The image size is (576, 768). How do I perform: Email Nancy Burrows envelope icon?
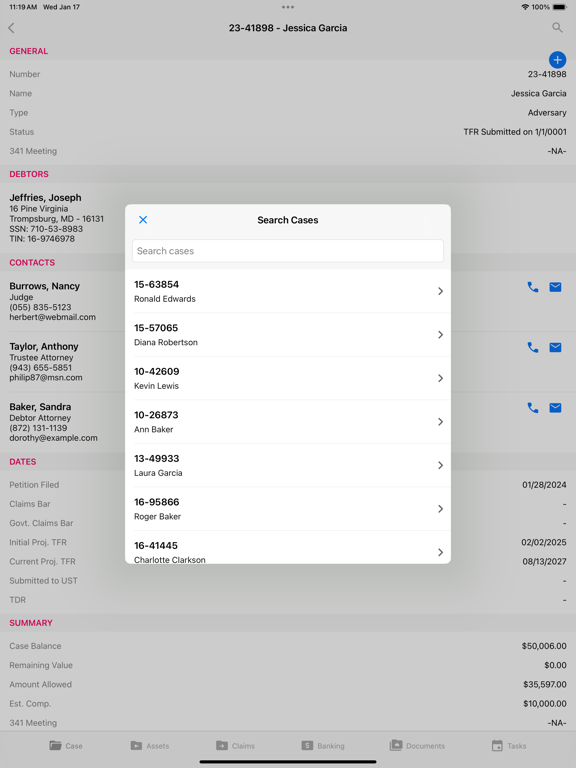click(x=555, y=287)
